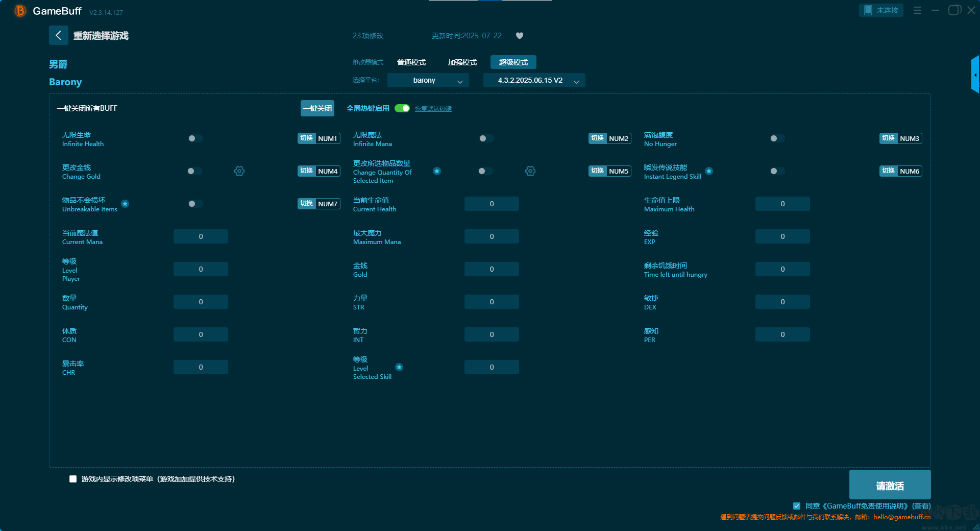Open settings gear for Change Gold

click(239, 171)
